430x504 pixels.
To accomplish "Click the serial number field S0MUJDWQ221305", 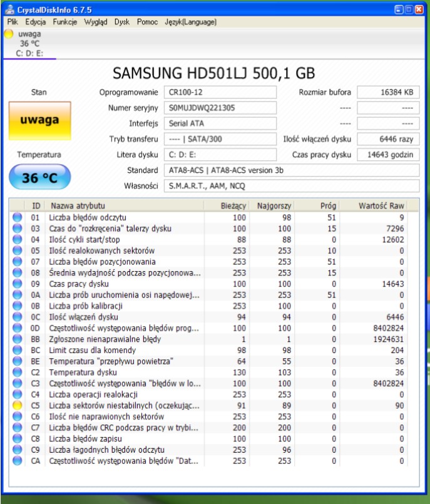I will pos(220,108).
